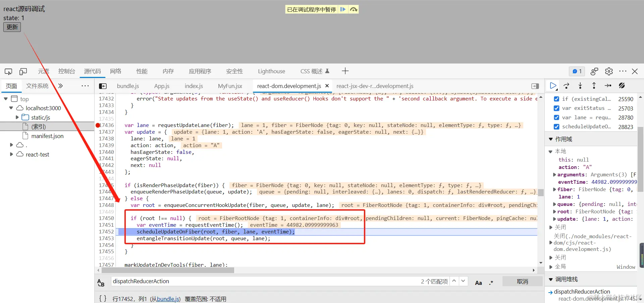Open the Lighthouse tab
The width and height of the screenshot is (644, 303).
click(271, 71)
